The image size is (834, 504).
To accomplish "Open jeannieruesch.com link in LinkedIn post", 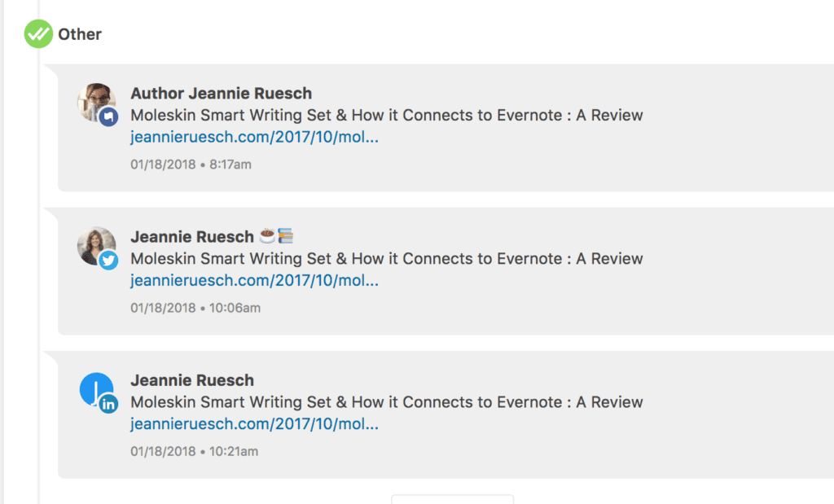I will point(254,424).
